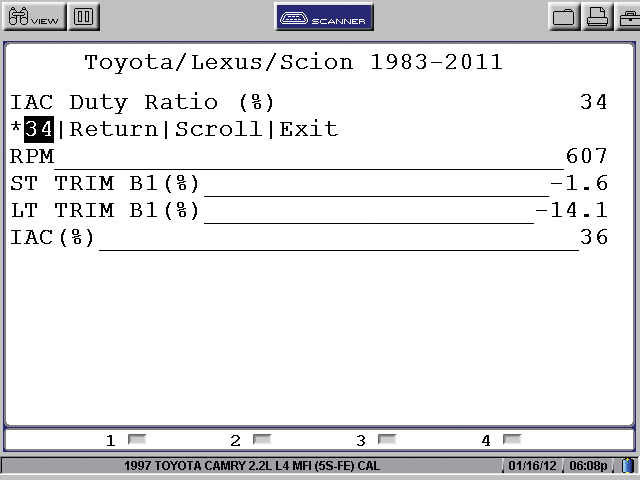Toggle LED indicator 3
This screenshot has height=480, width=640.
click(x=387, y=440)
